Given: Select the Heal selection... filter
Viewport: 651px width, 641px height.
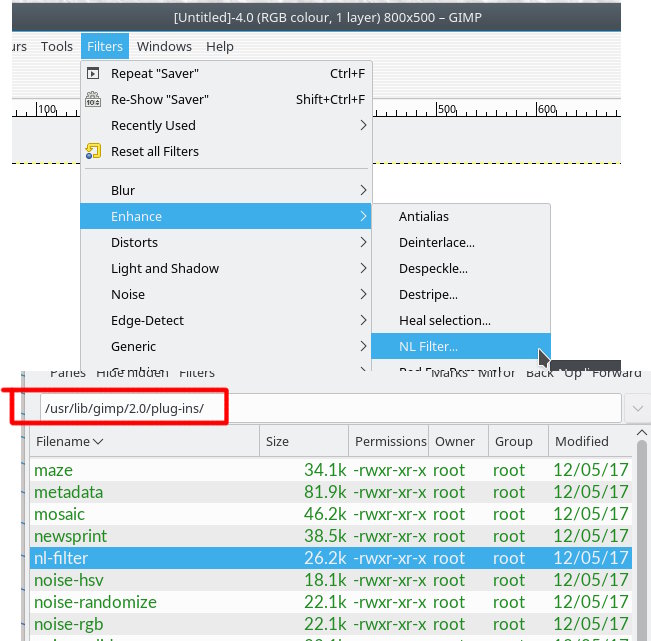Looking at the screenshot, I should point(461,320).
